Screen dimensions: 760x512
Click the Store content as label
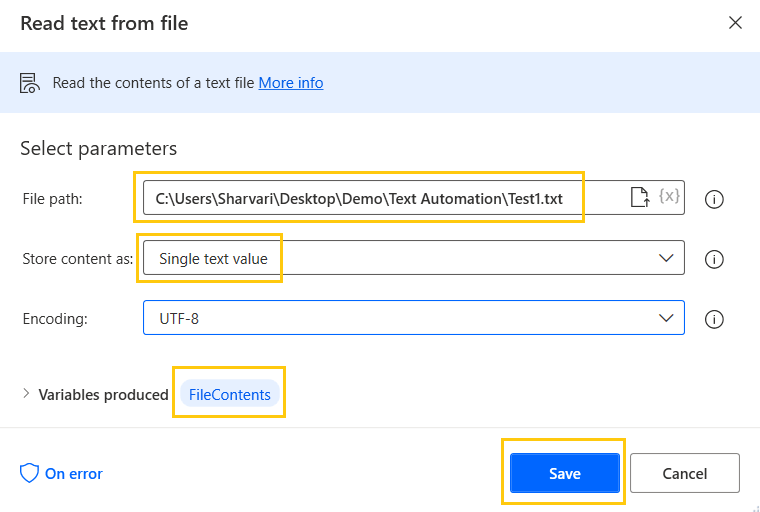[x=78, y=259]
